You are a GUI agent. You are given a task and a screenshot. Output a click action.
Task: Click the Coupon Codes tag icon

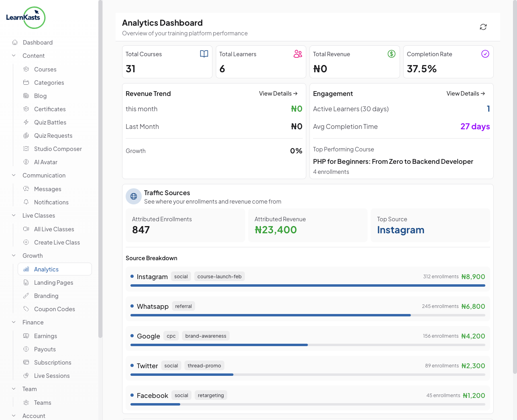tap(26, 309)
